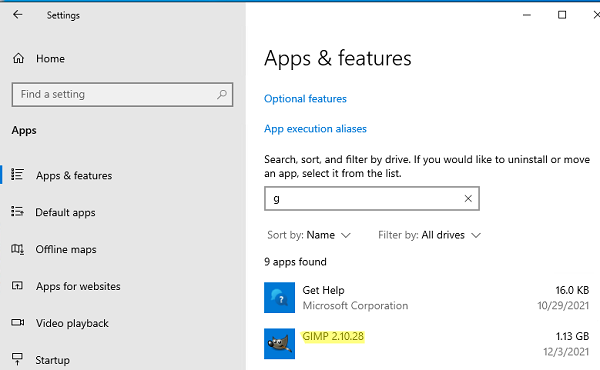Select the Get Help app icon

(279, 298)
